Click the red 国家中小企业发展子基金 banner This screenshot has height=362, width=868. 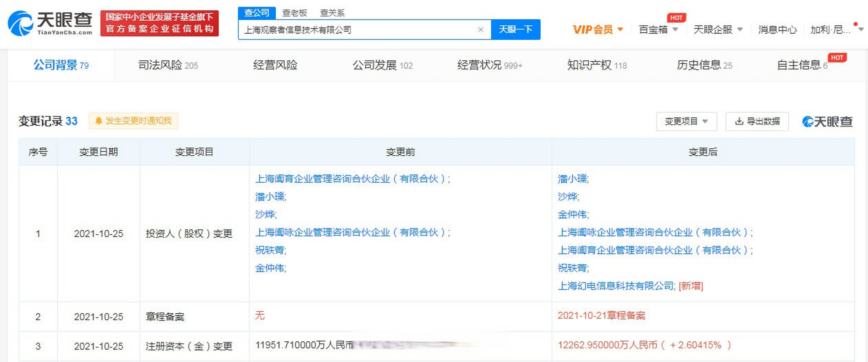coord(159,23)
